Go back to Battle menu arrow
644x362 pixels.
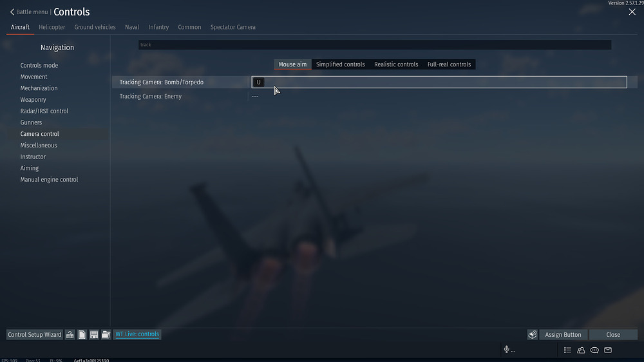click(12, 12)
